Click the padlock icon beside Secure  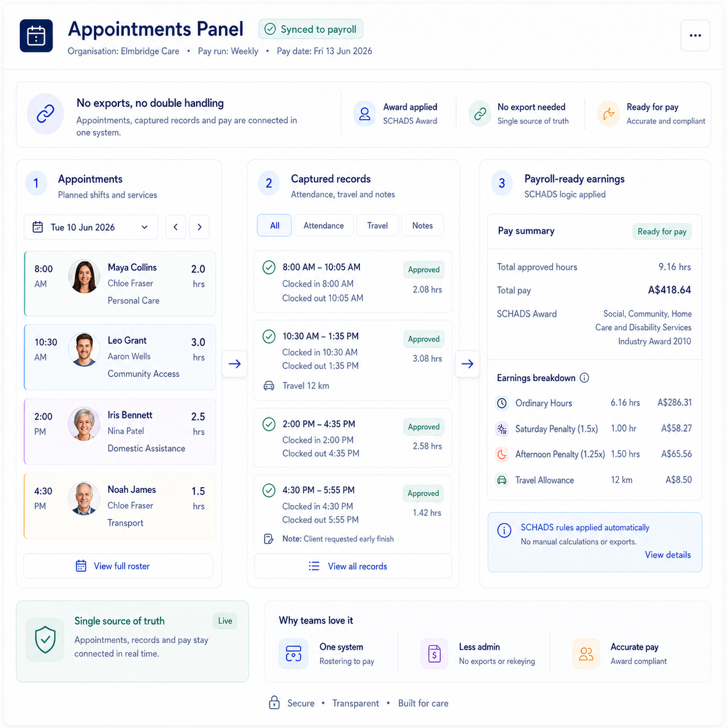[274, 703]
